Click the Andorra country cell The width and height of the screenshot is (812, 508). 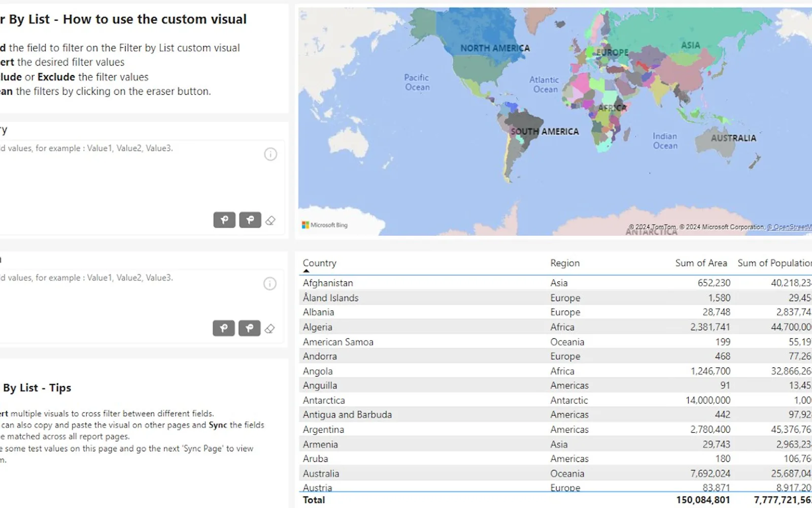320,357
